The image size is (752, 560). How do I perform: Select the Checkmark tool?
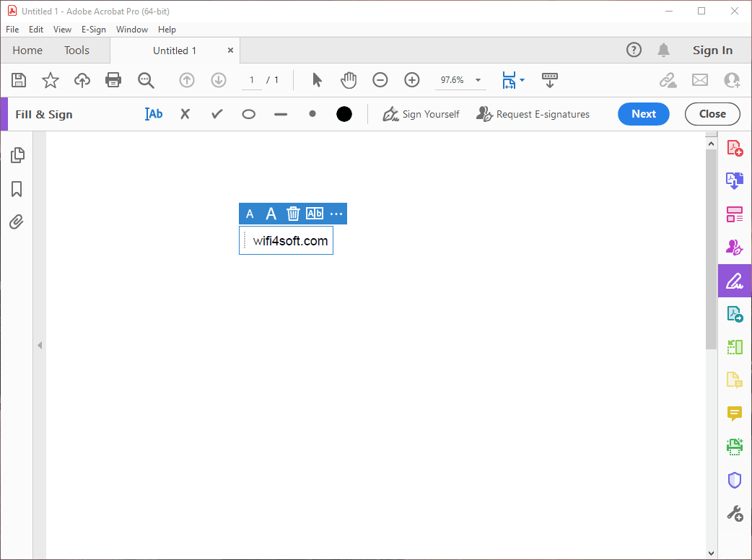[x=217, y=114]
